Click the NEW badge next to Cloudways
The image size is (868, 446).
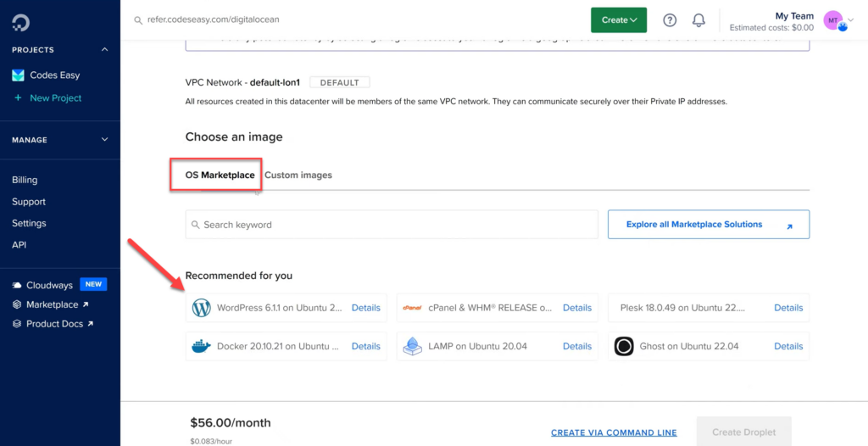[x=93, y=284]
